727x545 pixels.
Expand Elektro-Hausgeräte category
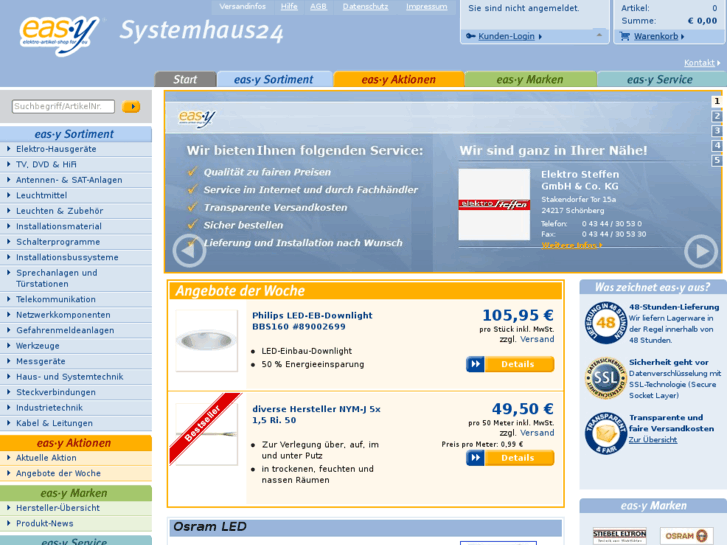(76, 149)
